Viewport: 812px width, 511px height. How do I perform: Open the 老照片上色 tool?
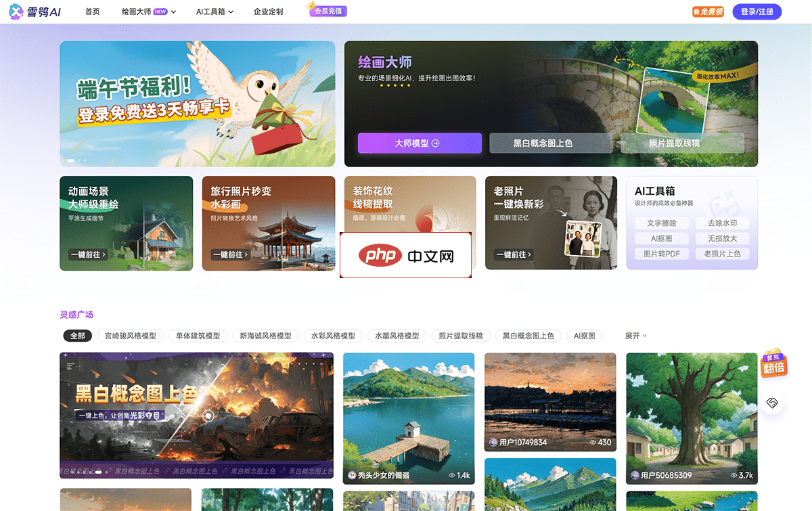pyautogui.click(x=722, y=254)
